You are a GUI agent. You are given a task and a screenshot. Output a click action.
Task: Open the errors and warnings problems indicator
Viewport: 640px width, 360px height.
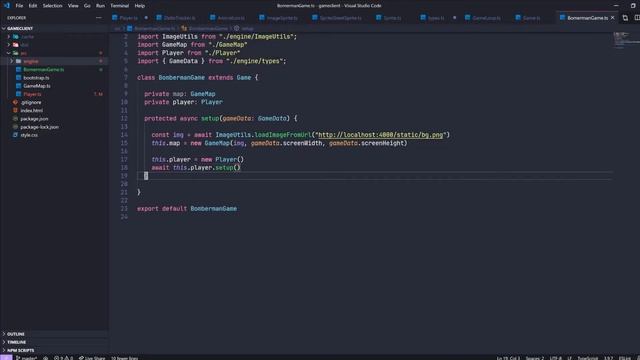click(x=63, y=358)
